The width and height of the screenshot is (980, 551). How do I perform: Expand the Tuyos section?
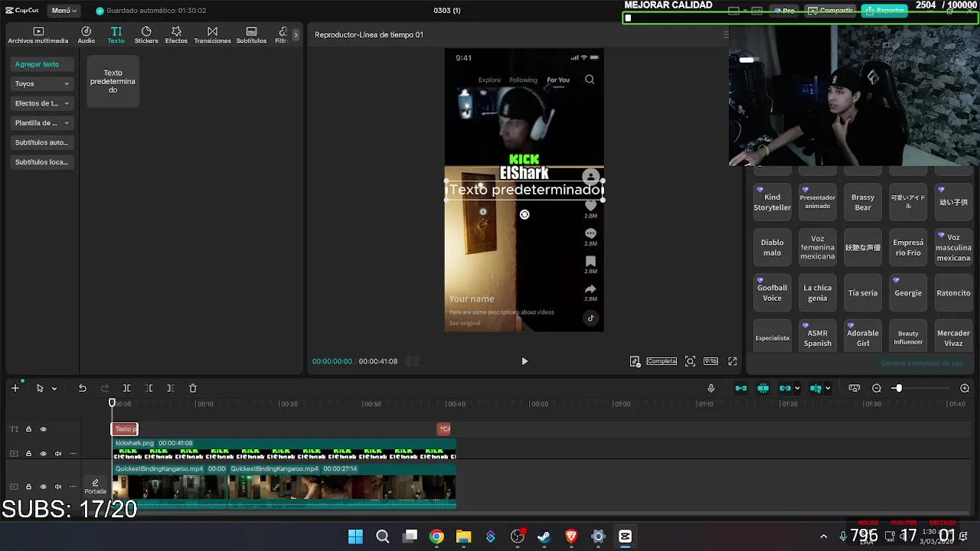coord(42,83)
